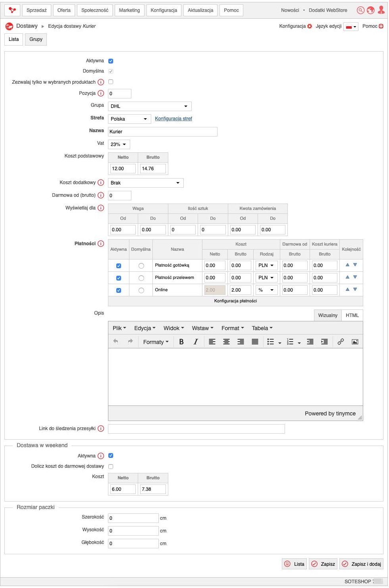Click the Zapisz i dodaj button
Image resolution: width=389 pixels, height=588 pixels.
361,564
